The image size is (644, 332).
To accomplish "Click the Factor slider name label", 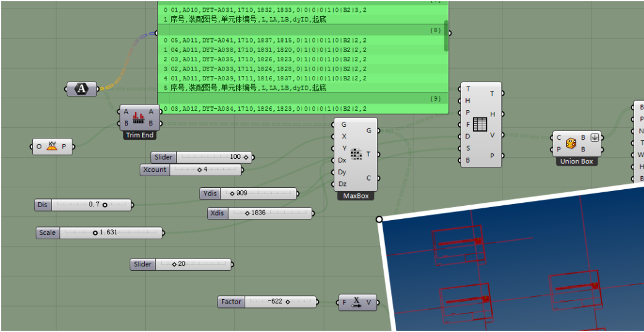I will pyautogui.click(x=231, y=302).
